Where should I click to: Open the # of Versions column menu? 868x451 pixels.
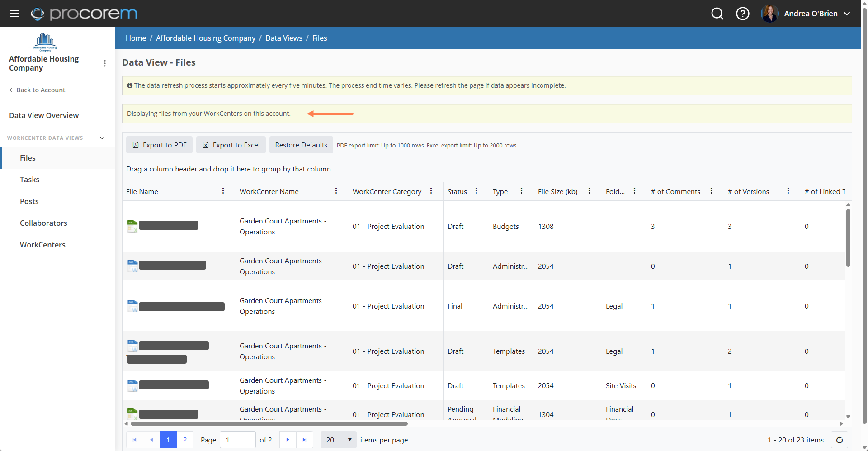788,191
